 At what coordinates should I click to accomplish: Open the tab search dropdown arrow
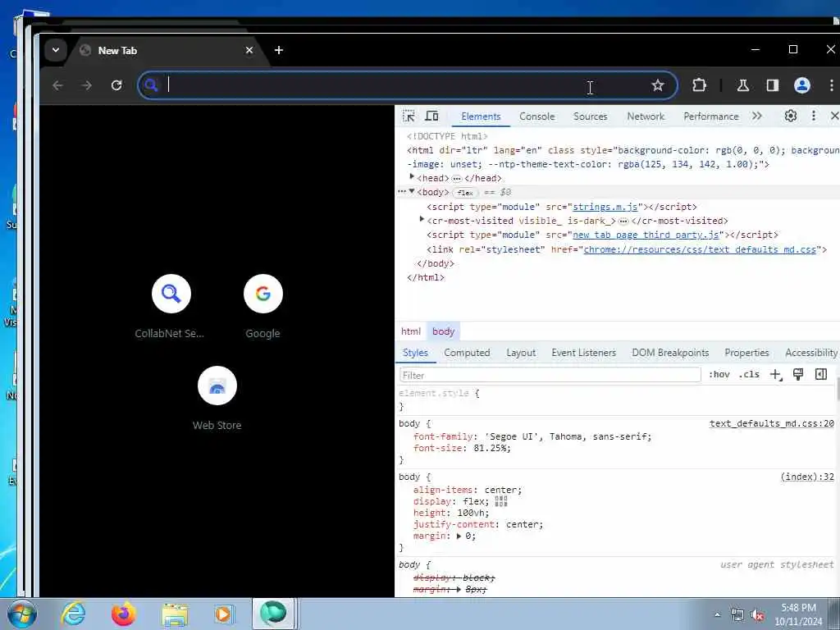[x=55, y=50]
